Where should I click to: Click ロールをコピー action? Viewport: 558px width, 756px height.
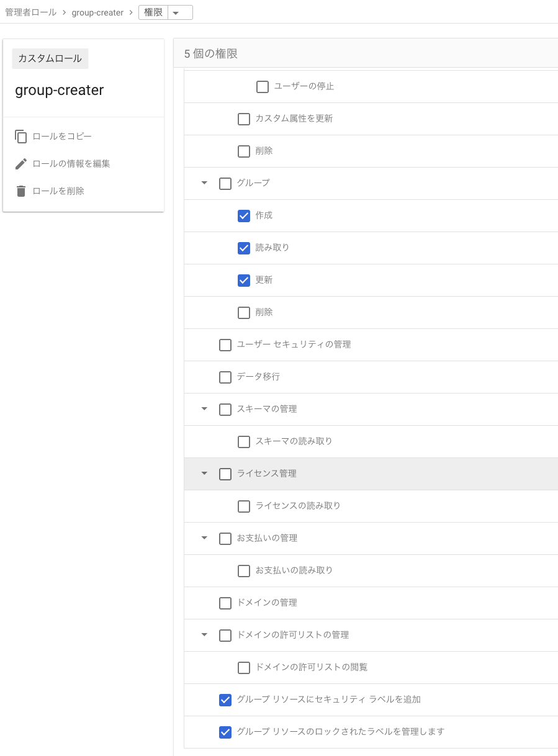(62, 137)
